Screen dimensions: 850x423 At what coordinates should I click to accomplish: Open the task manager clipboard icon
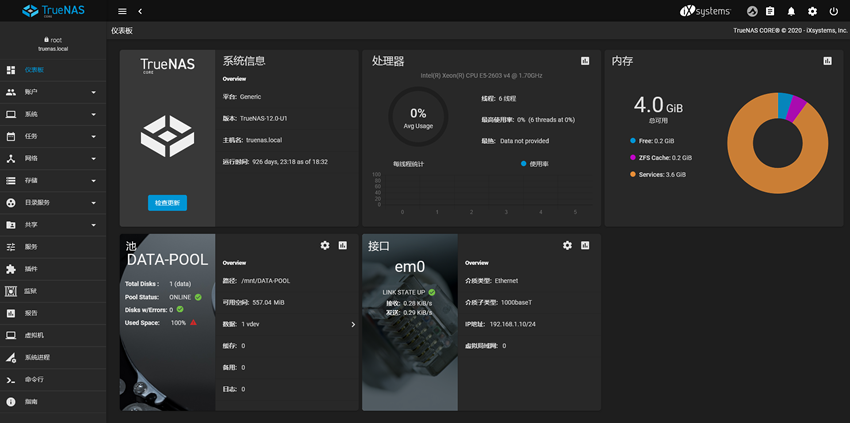tap(770, 11)
